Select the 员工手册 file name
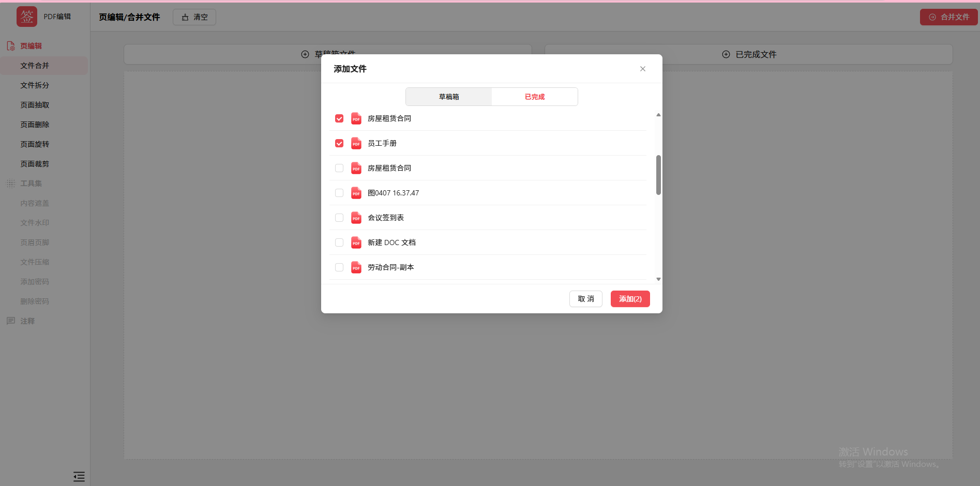980x486 pixels. point(382,143)
